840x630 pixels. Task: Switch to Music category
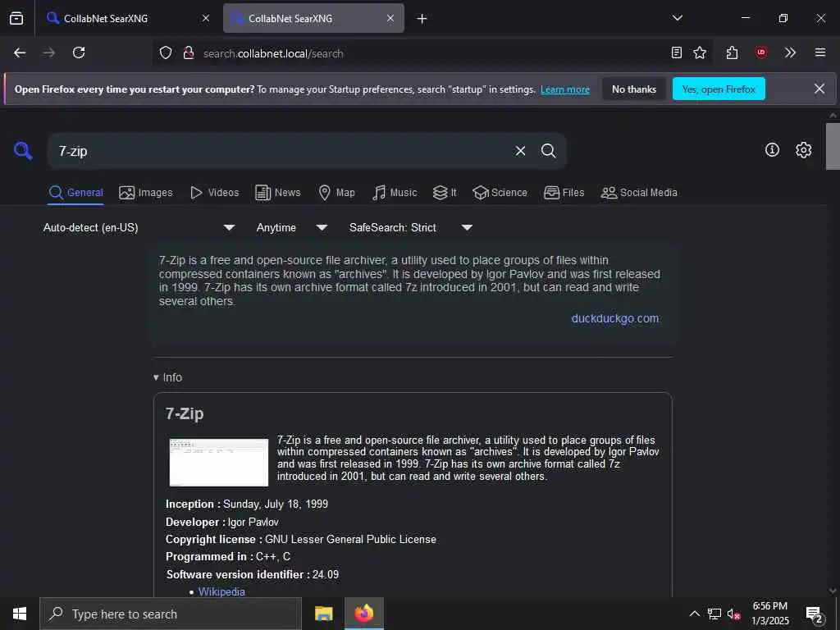point(395,192)
